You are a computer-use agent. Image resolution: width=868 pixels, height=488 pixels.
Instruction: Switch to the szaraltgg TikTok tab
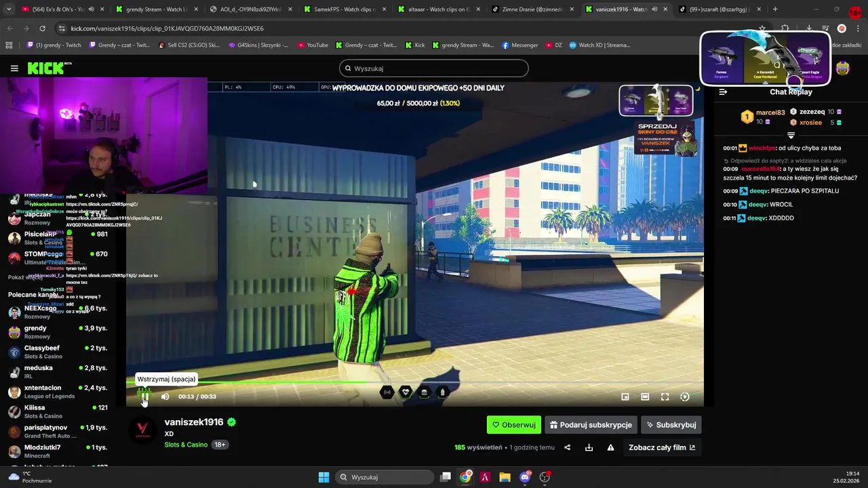(719, 9)
